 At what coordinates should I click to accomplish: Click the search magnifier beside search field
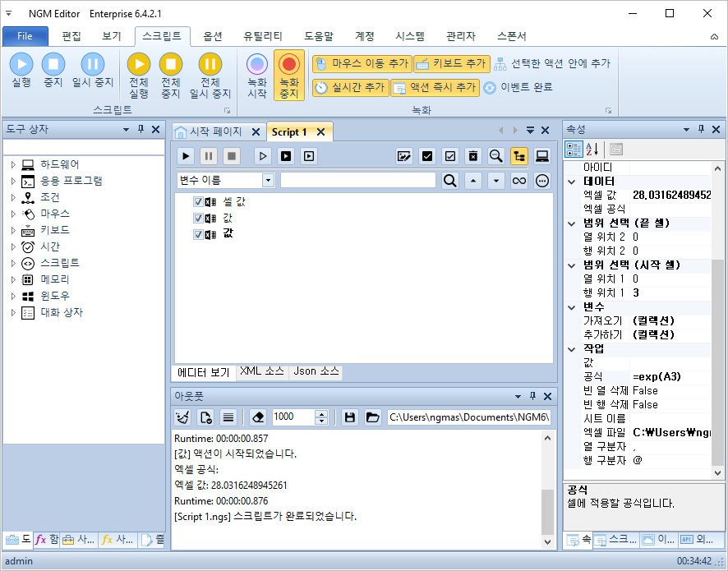click(x=450, y=181)
